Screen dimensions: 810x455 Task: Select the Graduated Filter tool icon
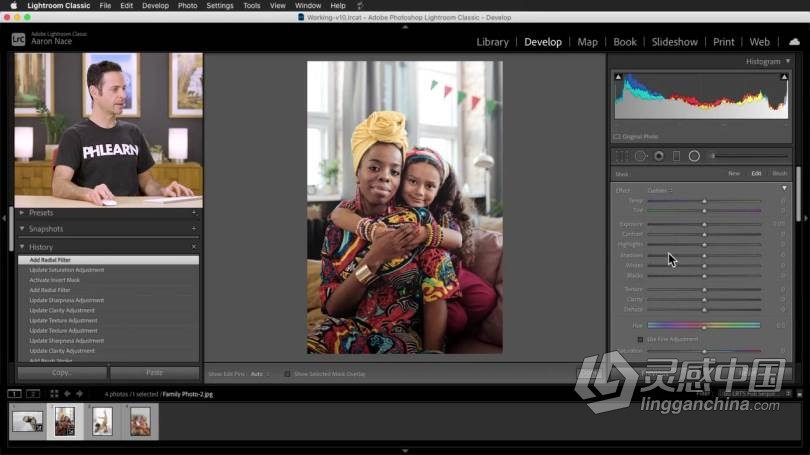tap(676, 156)
